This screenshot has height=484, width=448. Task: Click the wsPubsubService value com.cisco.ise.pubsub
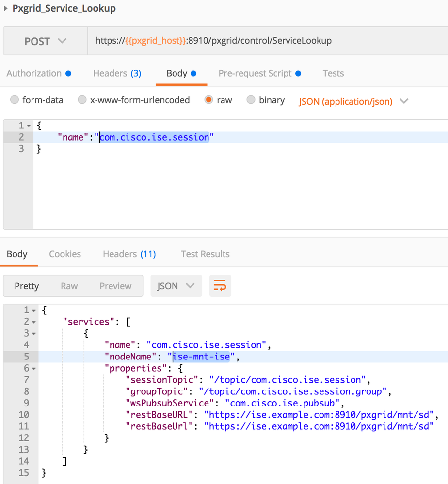point(282,403)
